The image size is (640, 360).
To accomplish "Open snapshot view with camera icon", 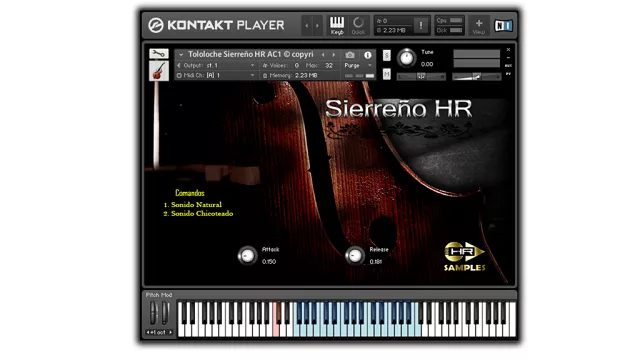I will (350, 55).
